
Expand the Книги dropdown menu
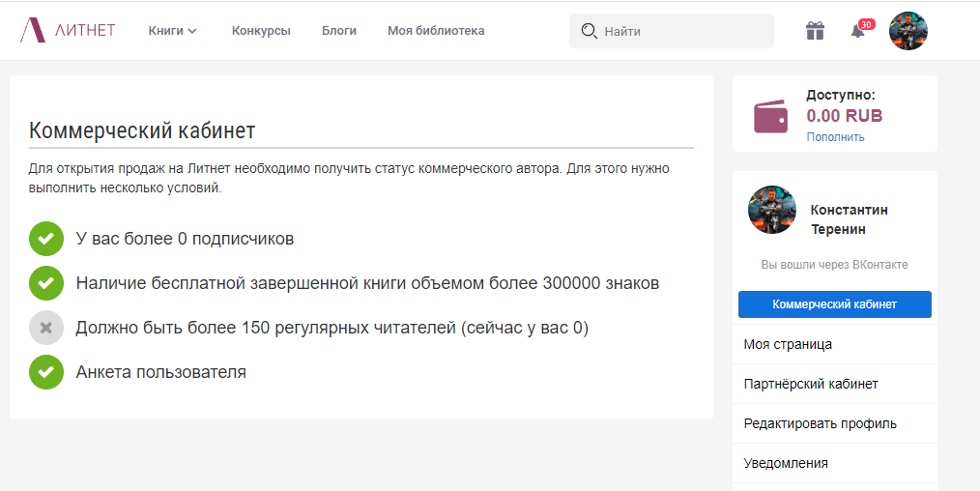[172, 31]
